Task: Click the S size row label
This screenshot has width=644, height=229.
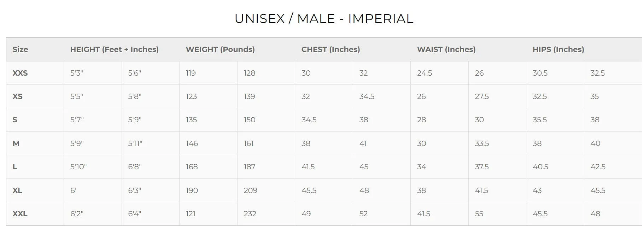Action: [x=15, y=120]
